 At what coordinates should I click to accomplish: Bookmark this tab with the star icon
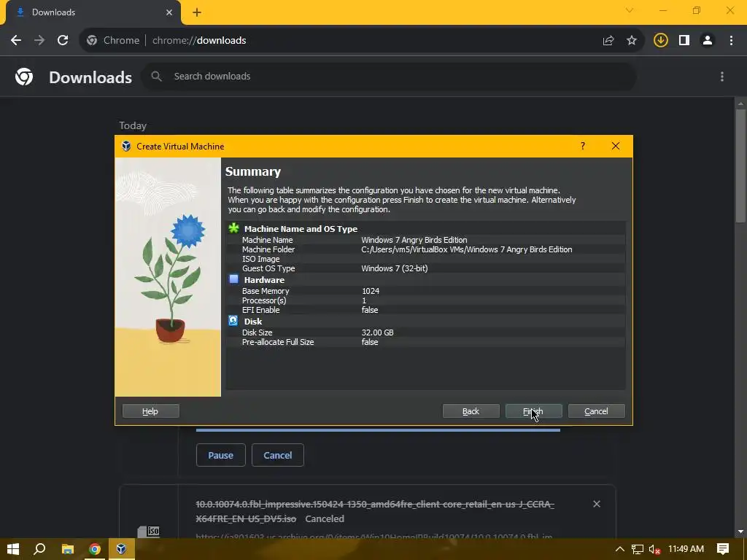[632, 41]
